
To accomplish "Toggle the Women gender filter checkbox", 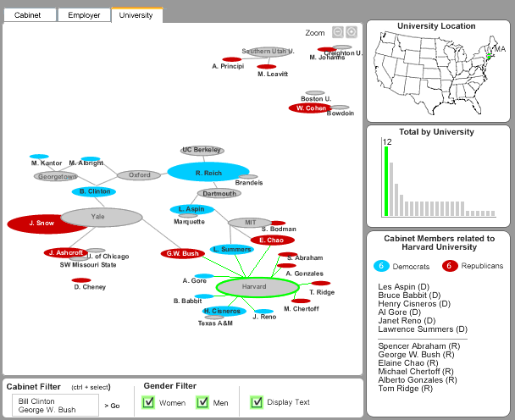I will click(148, 402).
